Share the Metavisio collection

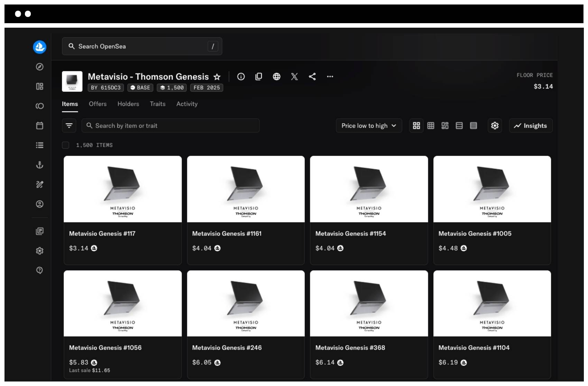pyautogui.click(x=312, y=77)
